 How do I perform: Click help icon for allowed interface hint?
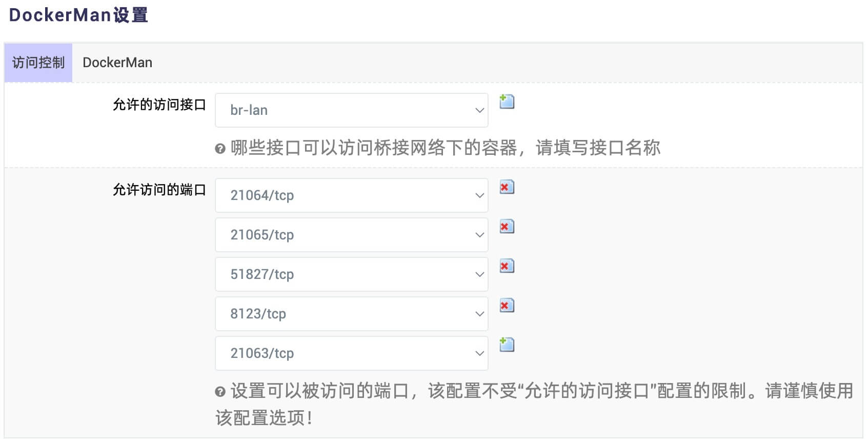click(220, 149)
